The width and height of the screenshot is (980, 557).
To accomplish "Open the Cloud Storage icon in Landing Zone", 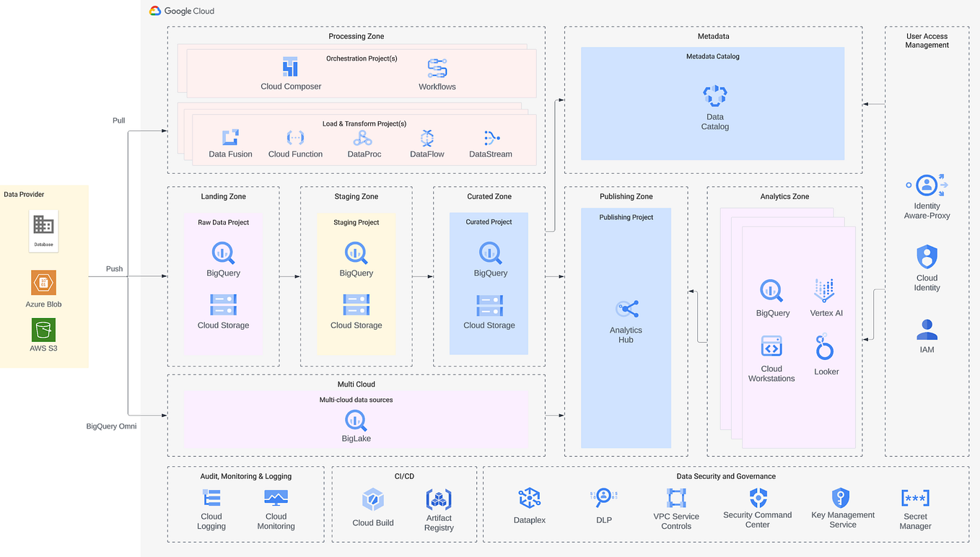I will click(x=222, y=305).
